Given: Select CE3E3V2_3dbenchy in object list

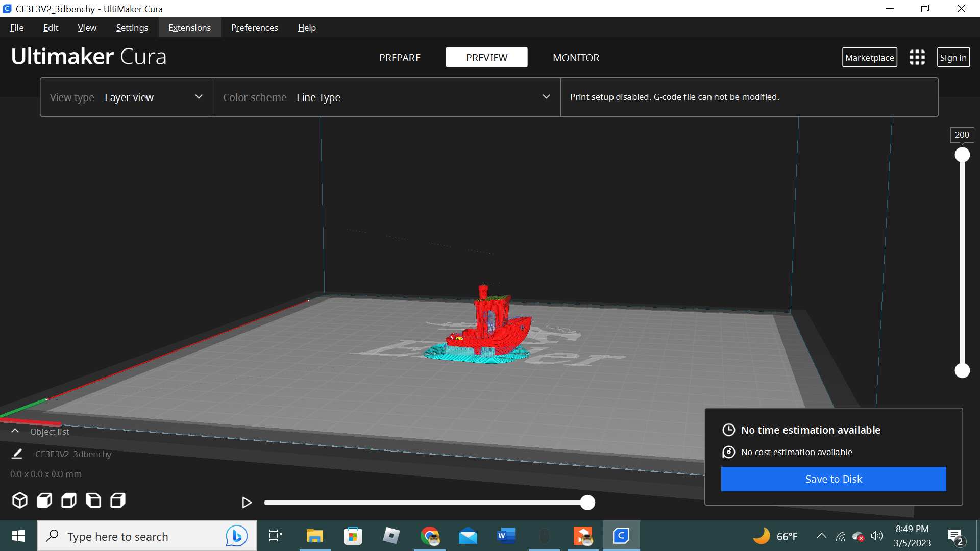Looking at the screenshot, I should coord(73,454).
